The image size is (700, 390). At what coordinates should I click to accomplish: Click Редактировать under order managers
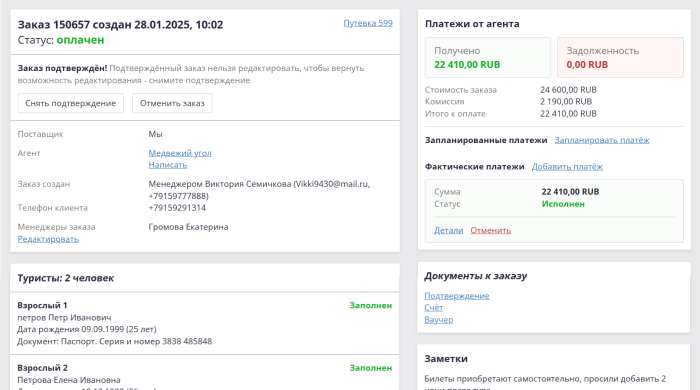[48, 239]
